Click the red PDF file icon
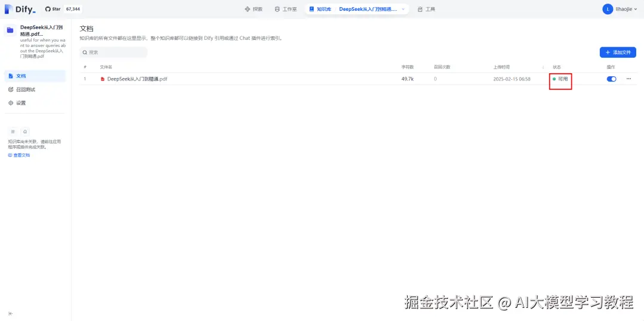The width and height of the screenshot is (644, 321). 103,79
